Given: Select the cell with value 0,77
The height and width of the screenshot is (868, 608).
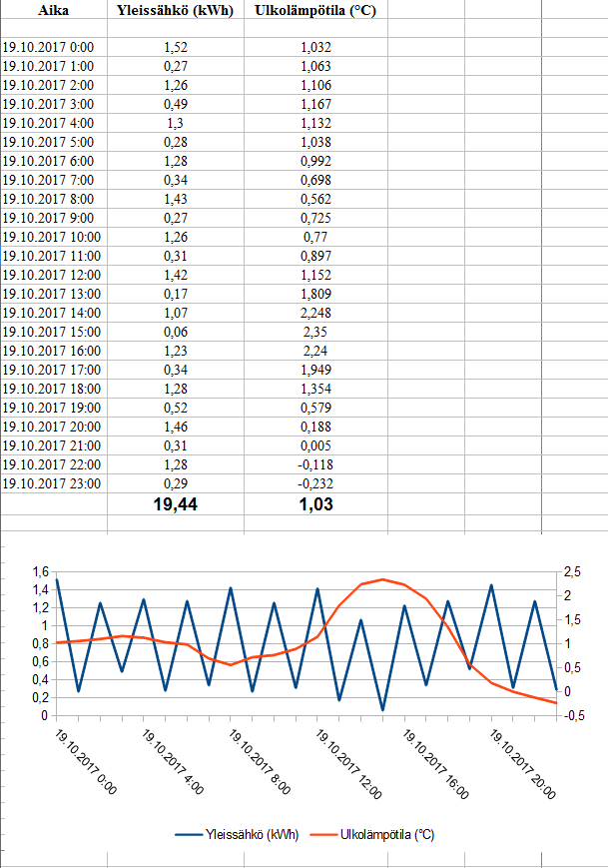Looking at the screenshot, I should pyautogui.click(x=315, y=237).
